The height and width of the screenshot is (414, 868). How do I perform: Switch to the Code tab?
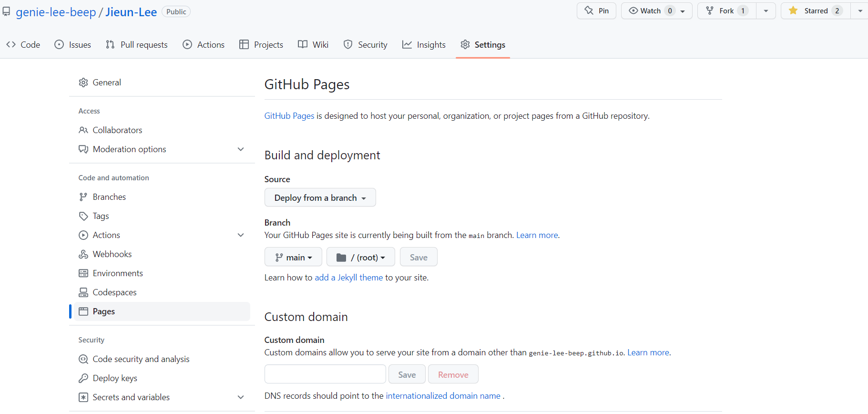pyautogui.click(x=23, y=44)
